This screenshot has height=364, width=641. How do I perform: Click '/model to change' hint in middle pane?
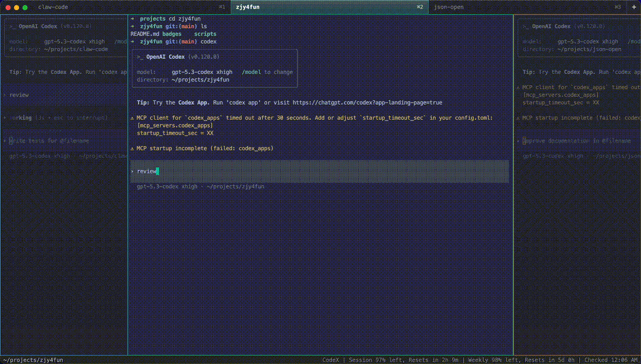click(x=267, y=72)
